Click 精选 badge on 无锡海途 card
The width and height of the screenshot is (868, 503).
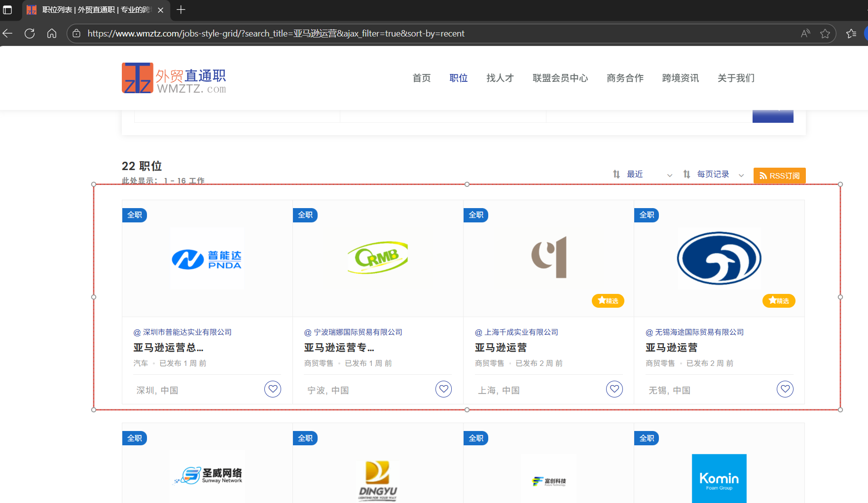point(779,301)
